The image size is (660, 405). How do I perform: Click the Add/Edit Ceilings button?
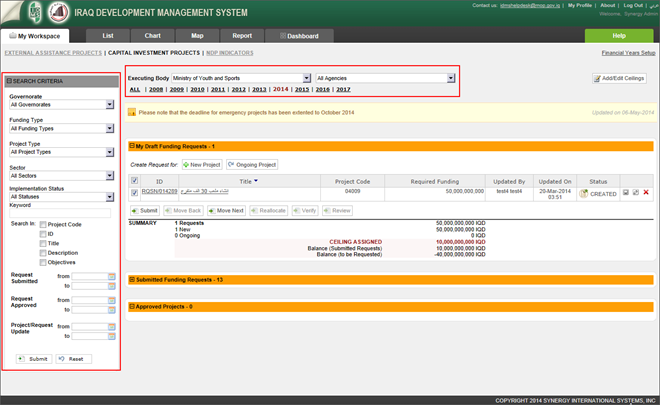click(619, 78)
